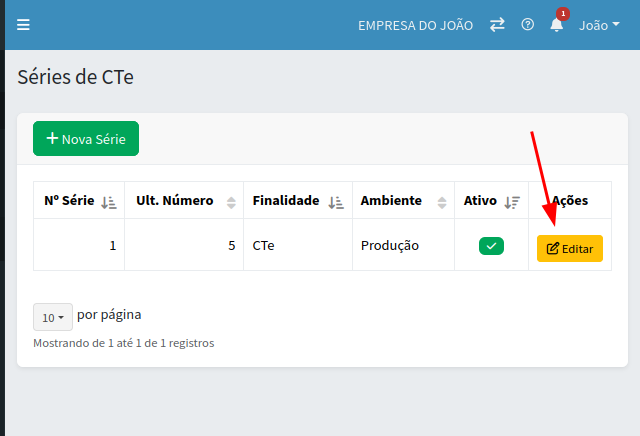Sort by Ambiente column arrows
The width and height of the screenshot is (640, 436).
(441, 201)
